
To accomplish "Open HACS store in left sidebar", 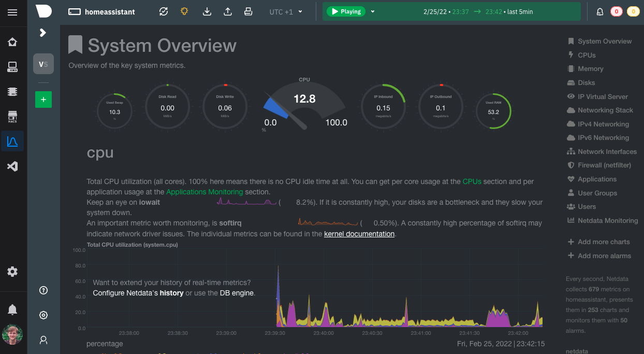I will (x=12, y=117).
